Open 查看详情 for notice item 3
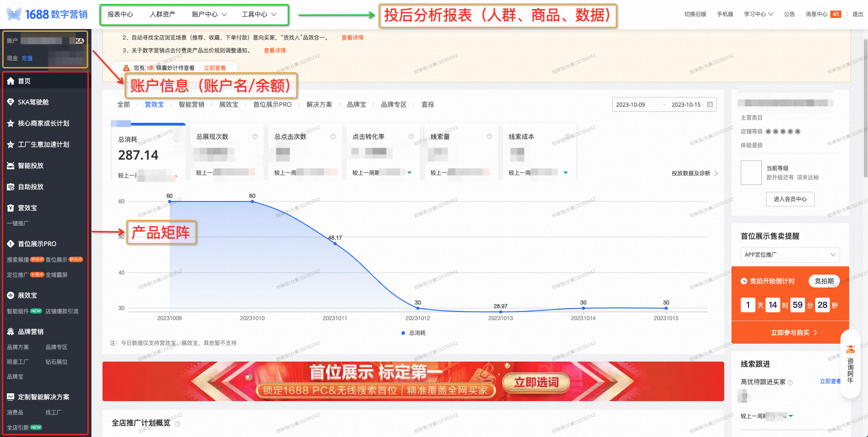Viewport: 868px width, 437px height. pyautogui.click(x=275, y=51)
